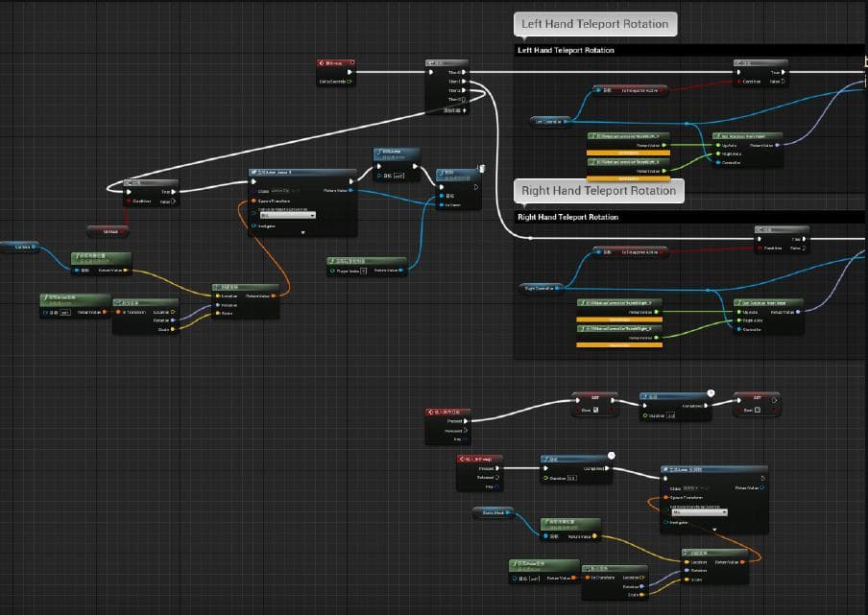The height and width of the screenshot is (615, 868).
Task: Click the Released pin on the lower input action node
Action: coord(497,477)
